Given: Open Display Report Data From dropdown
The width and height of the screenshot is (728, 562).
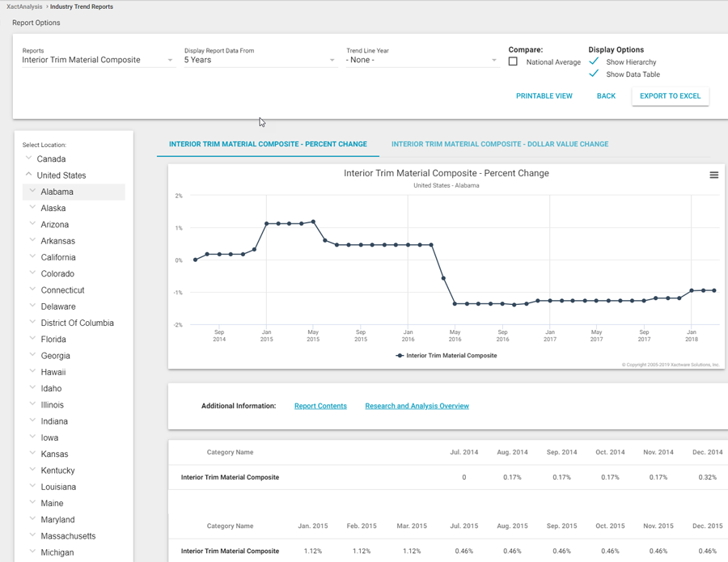Looking at the screenshot, I should tap(259, 60).
